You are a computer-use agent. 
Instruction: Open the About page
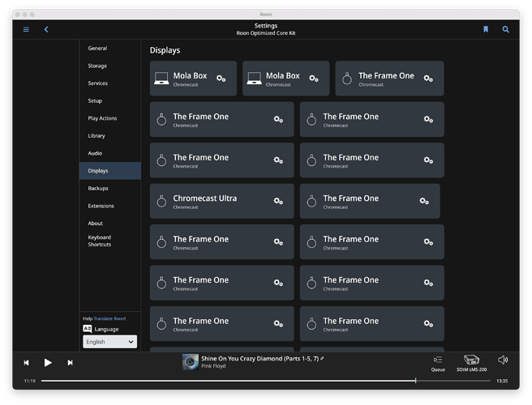[110, 224]
